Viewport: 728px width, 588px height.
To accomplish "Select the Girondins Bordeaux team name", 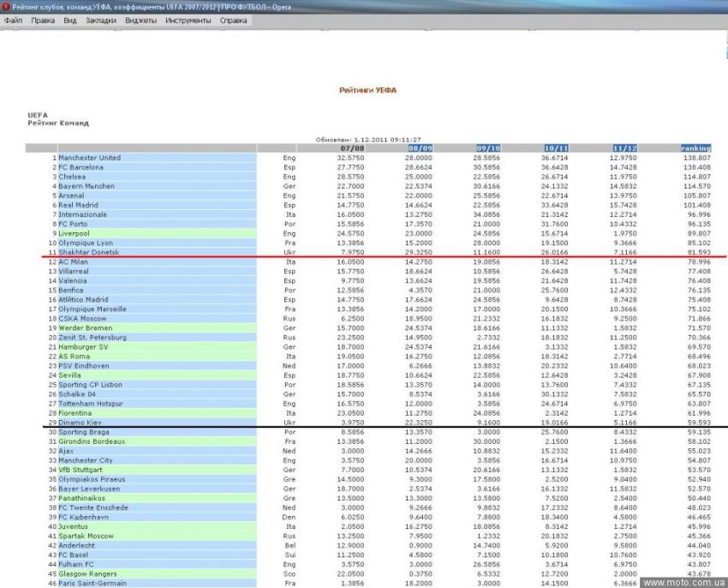I will coord(92,441).
